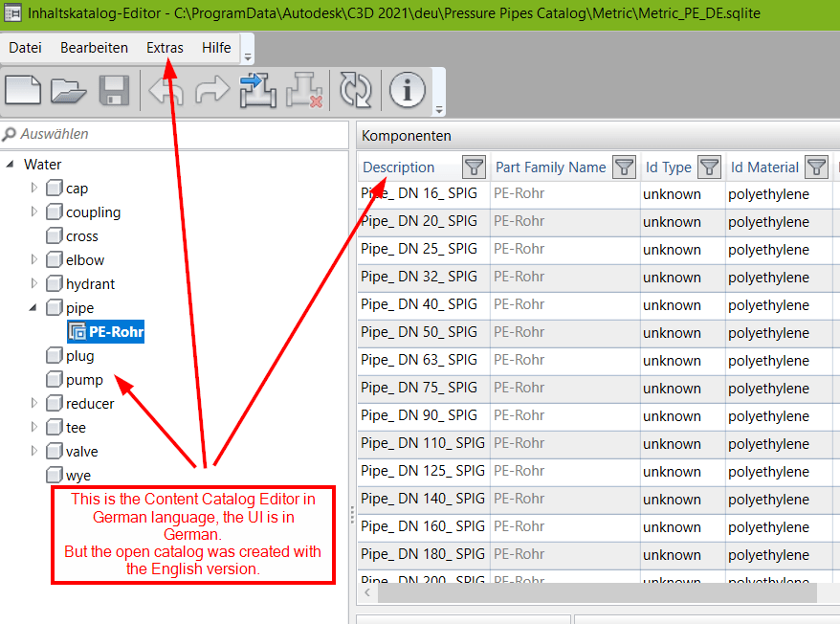840x624 pixels.
Task: Toggle the cap checkbox
Action: click(55, 188)
